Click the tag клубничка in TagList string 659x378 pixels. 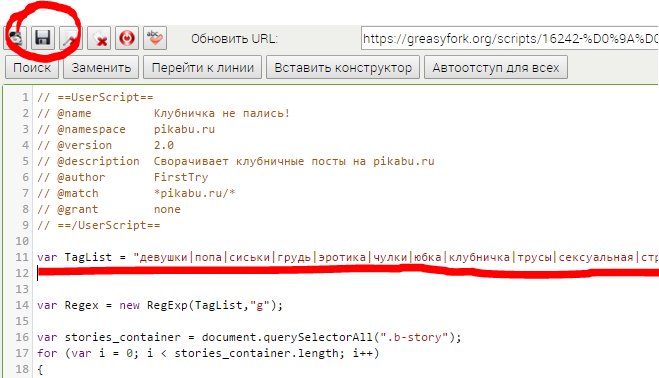pyautogui.click(x=479, y=257)
